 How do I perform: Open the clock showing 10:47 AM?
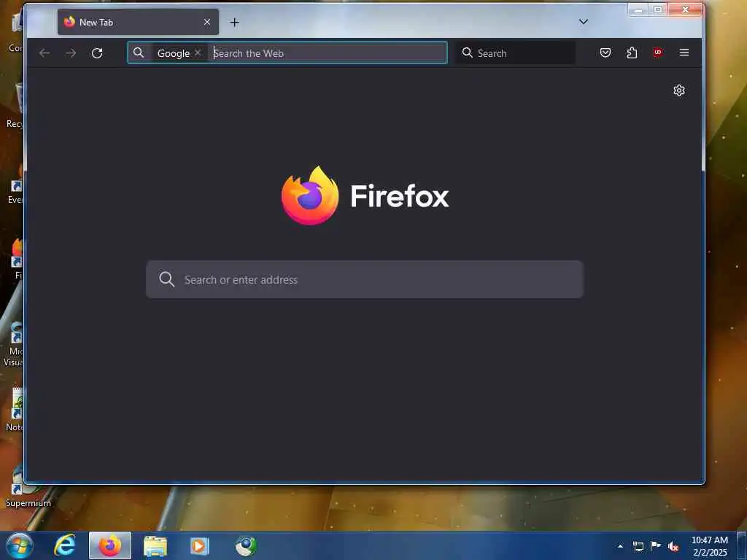click(x=709, y=546)
